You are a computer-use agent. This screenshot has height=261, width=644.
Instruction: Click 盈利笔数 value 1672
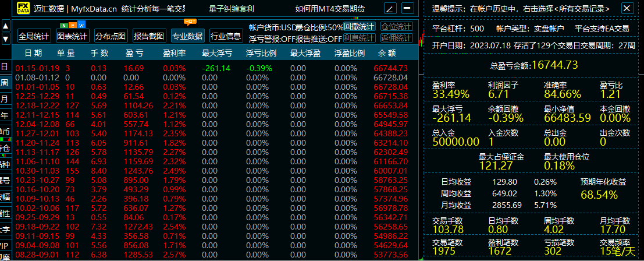[x=500, y=251]
